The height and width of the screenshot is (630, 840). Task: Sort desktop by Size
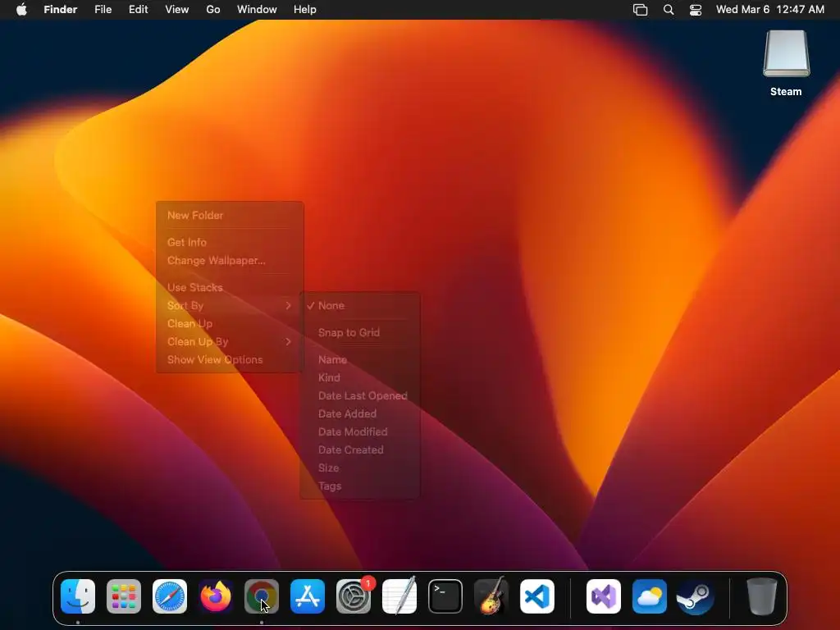360,468
